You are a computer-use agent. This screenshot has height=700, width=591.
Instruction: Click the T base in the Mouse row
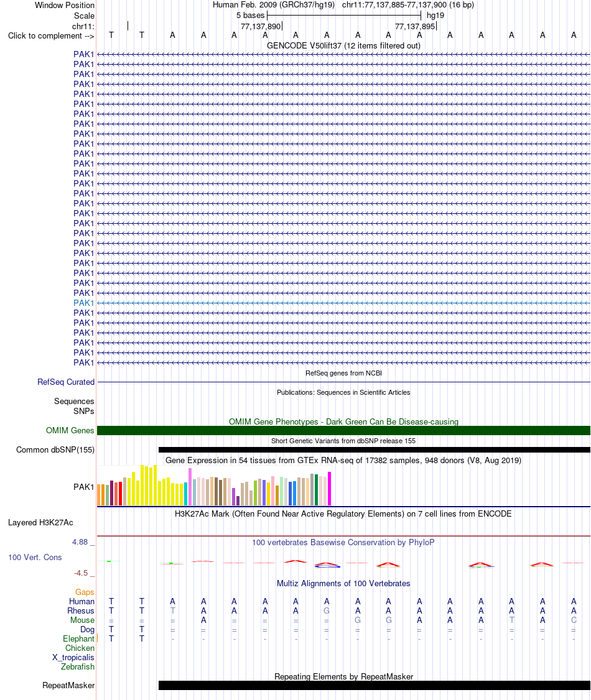click(512, 620)
